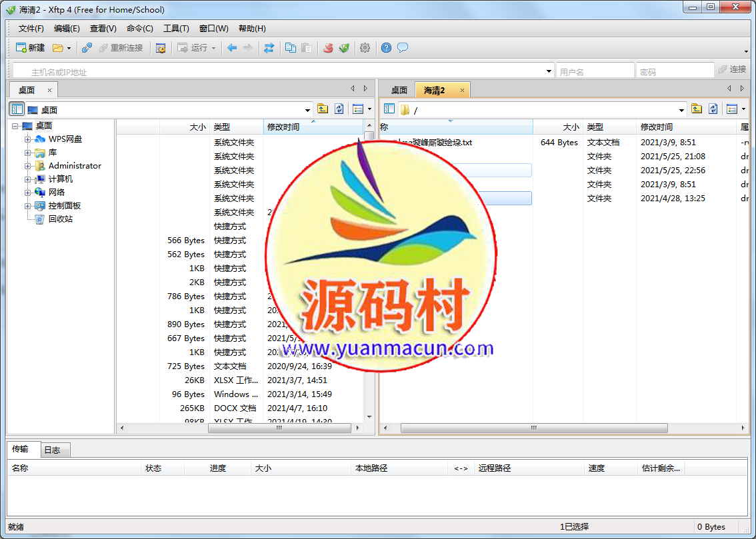The height and width of the screenshot is (539, 756).
Task: Toggle folder tree in local pane
Action: [x=17, y=109]
